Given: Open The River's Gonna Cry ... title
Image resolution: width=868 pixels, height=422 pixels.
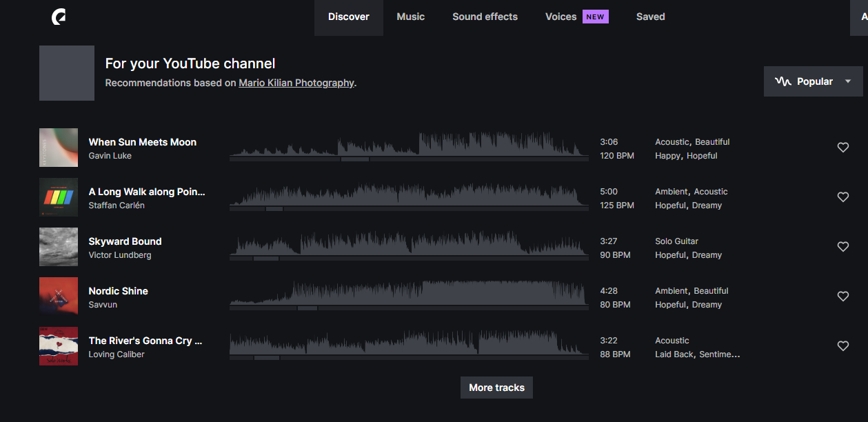Looking at the screenshot, I should tap(145, 341).
